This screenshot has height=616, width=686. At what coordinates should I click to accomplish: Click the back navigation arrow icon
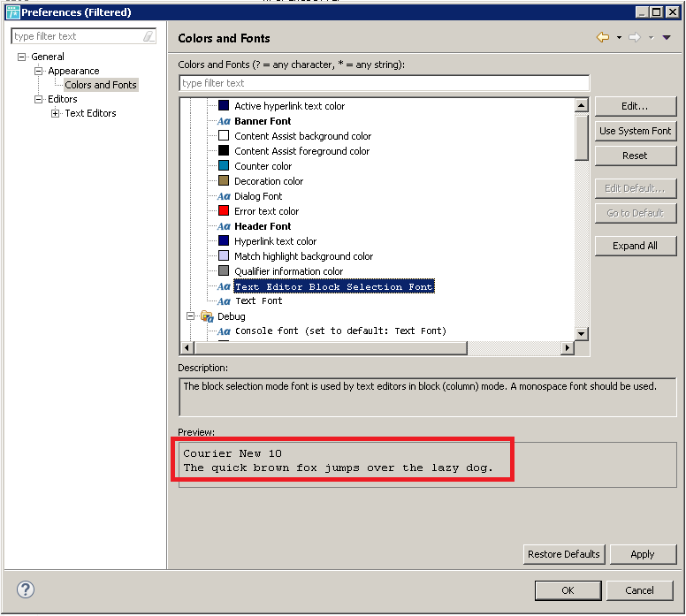602,37
